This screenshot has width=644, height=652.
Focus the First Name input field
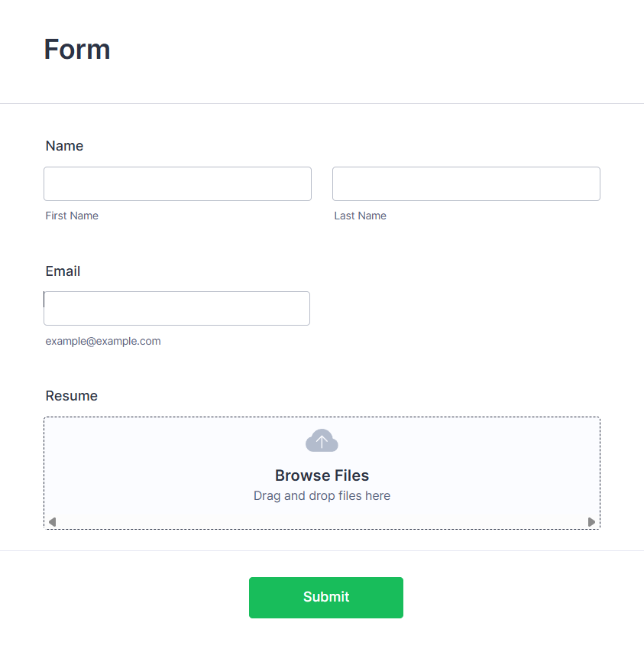[x=177, y=184]
